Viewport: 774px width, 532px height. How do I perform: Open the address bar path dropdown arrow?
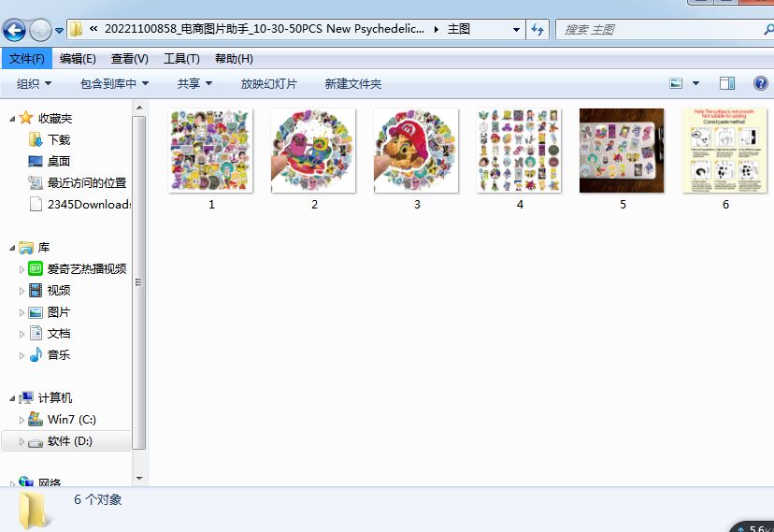click(x=516, y=30)
